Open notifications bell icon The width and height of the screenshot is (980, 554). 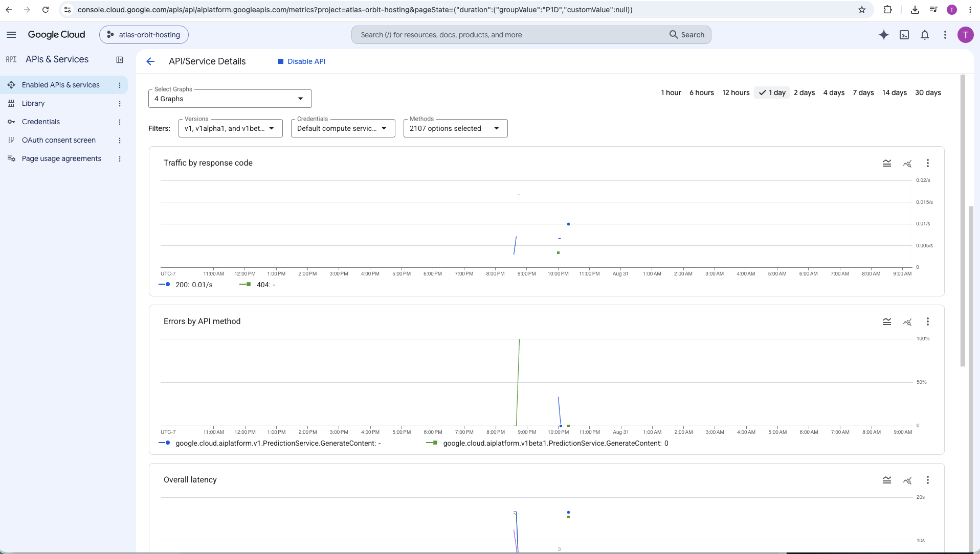point(925,35)
